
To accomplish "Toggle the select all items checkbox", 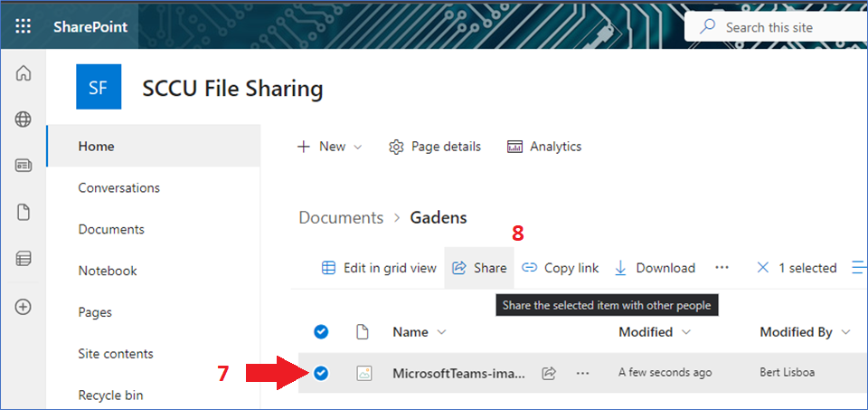I will coord(321,332).
